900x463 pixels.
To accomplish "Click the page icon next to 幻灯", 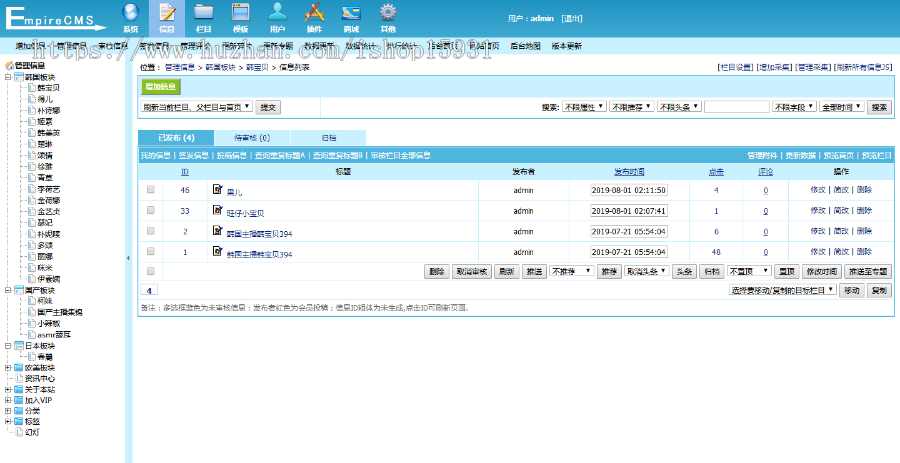I will pyautogui.click(x=18, y=432).
